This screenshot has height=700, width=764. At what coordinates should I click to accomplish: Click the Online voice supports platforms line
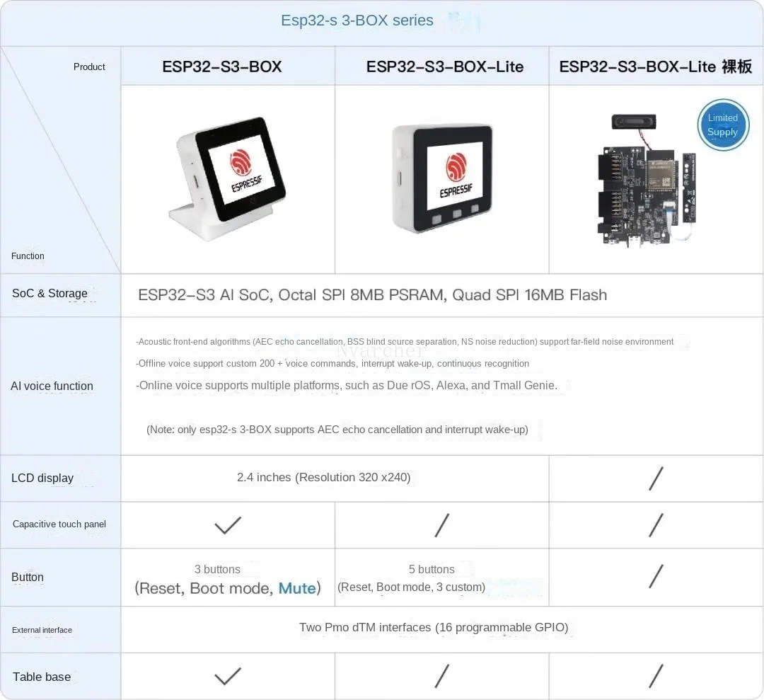[x=347, y=386]
